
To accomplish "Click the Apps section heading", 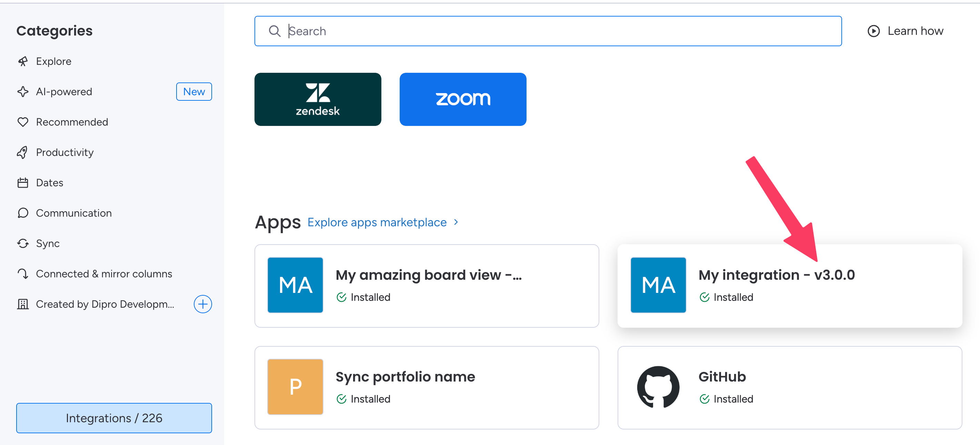I will 278,223.
